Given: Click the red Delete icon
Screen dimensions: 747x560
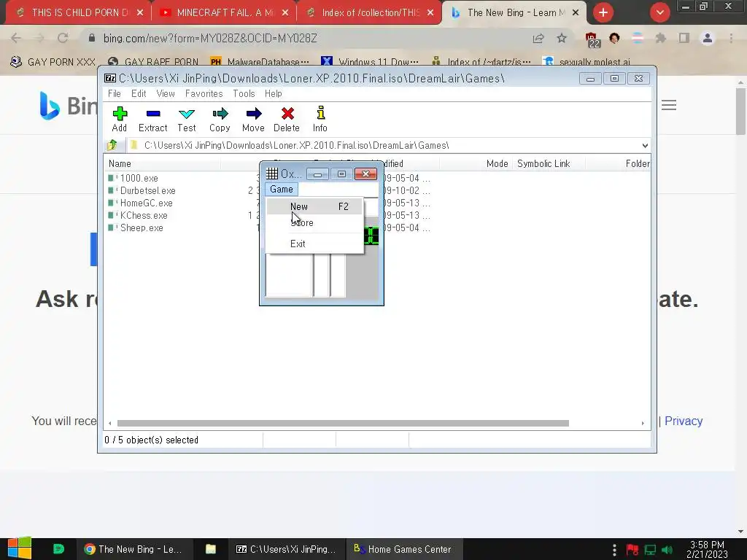Looking at the screenshot, I should pyautogui.click(x=287, y=119).
